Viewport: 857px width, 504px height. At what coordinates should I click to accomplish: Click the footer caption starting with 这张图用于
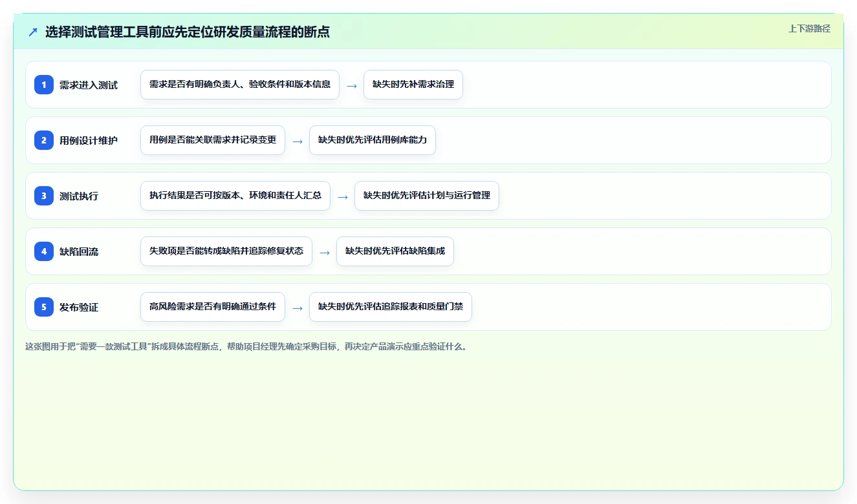click(x=246, y=346)
